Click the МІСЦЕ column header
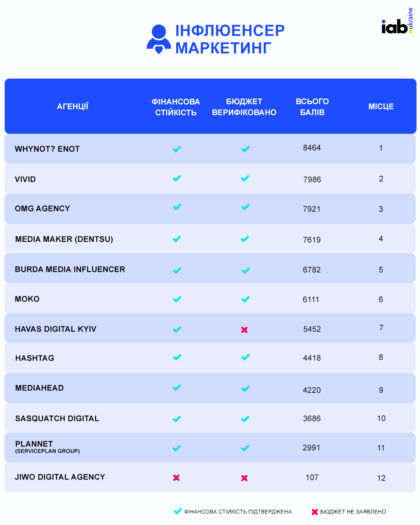The height and width of the screenshot is (525, 420). (x=381, y=107)
